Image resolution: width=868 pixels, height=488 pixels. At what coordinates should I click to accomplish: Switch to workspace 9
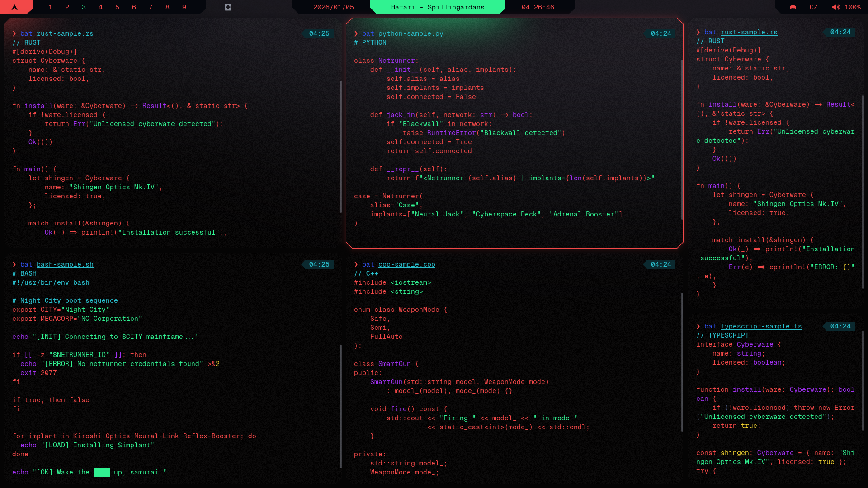(184, 7)
